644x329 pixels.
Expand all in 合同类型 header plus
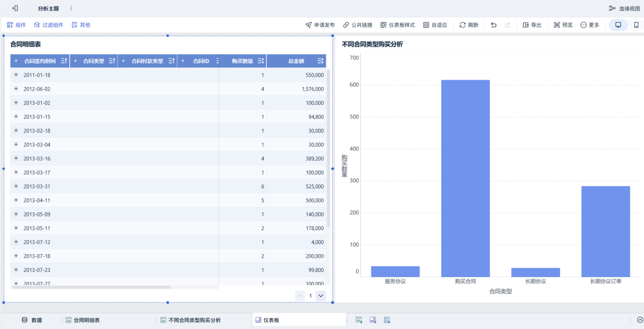[x=75, y=61]
